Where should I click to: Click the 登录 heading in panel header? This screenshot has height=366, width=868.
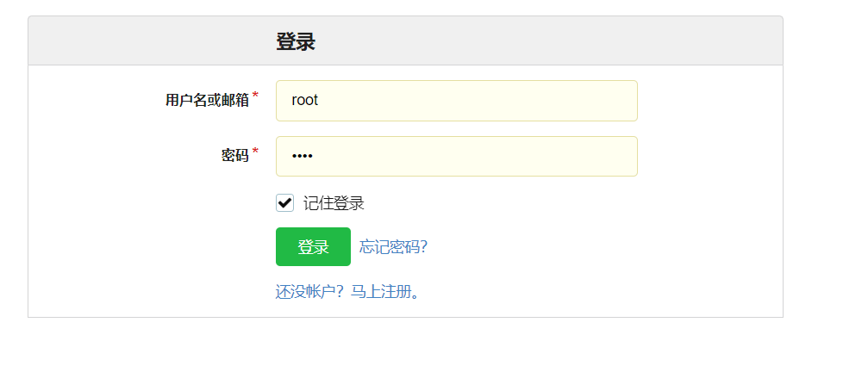click(296, 41)
